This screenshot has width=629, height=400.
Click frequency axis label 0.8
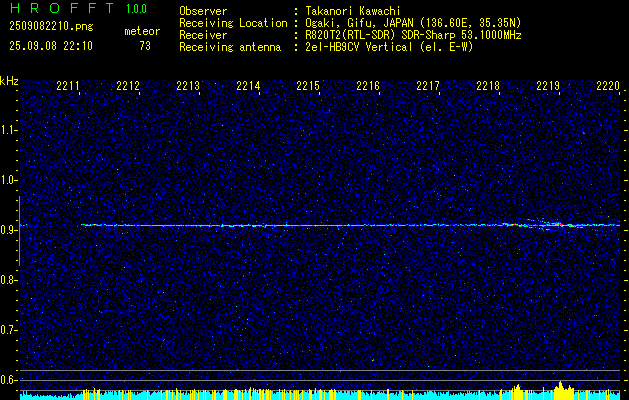[x=9, y=280]
